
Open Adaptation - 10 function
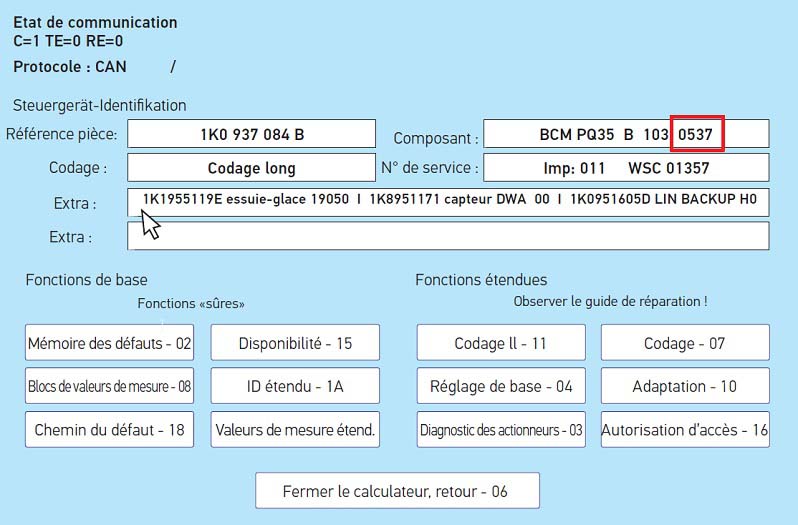(685, 386)
